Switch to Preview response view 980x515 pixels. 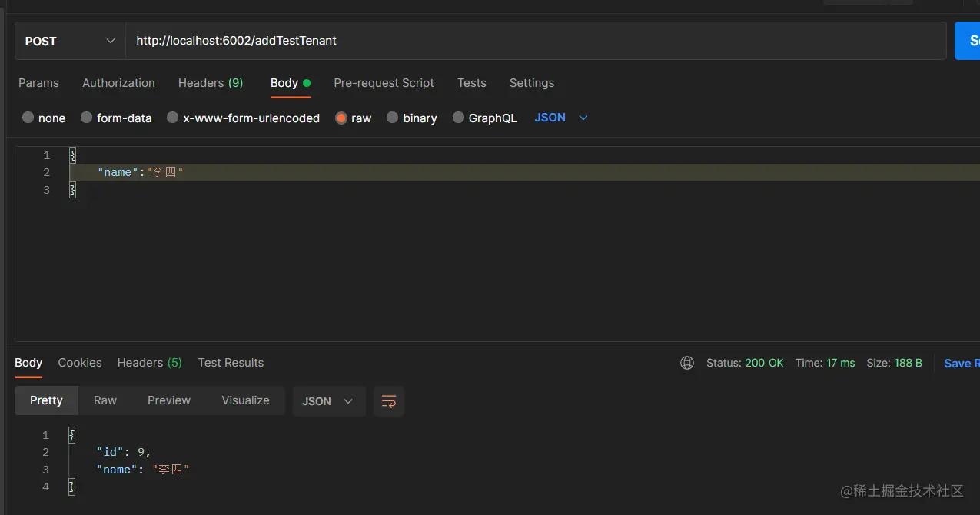[x=169, y=400]
